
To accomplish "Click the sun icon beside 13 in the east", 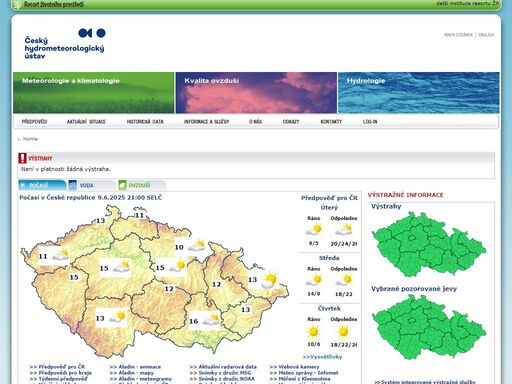I will [x=269, y=280].
